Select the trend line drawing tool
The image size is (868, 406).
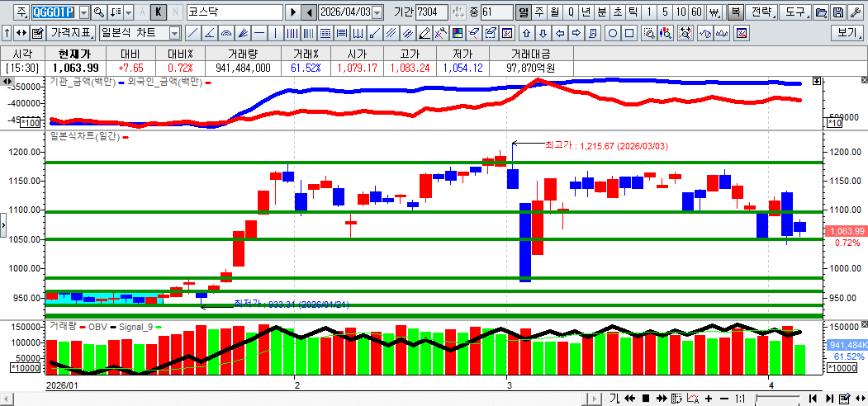[x=192, y=34]
